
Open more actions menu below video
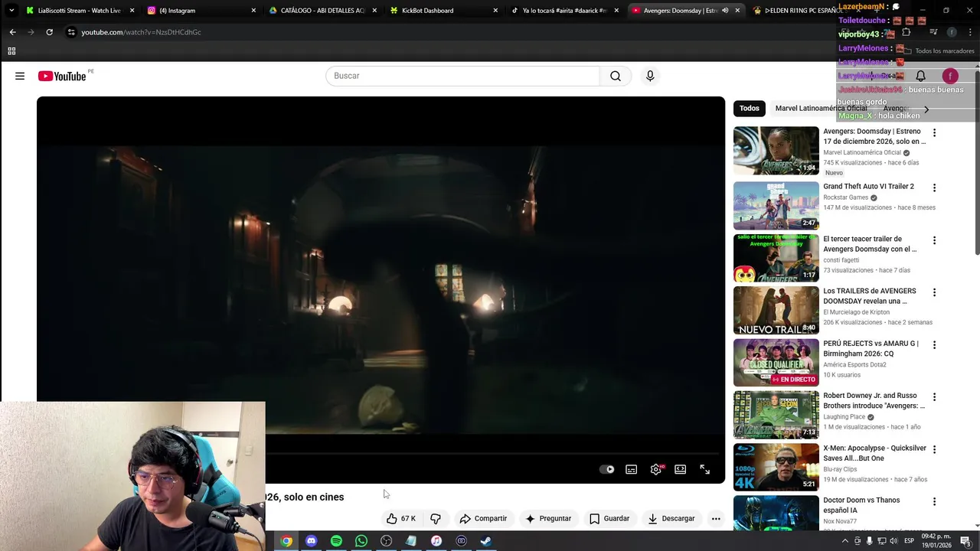[716, 518]
